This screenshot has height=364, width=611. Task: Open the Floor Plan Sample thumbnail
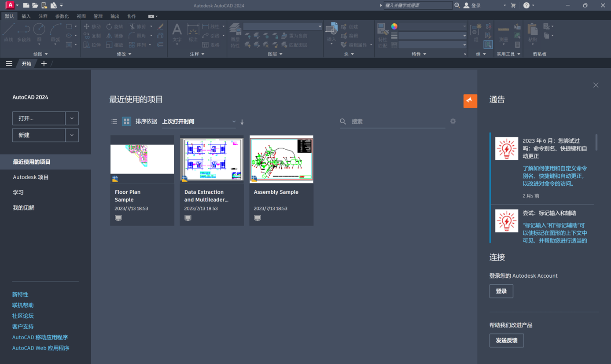tap(142, 159)
